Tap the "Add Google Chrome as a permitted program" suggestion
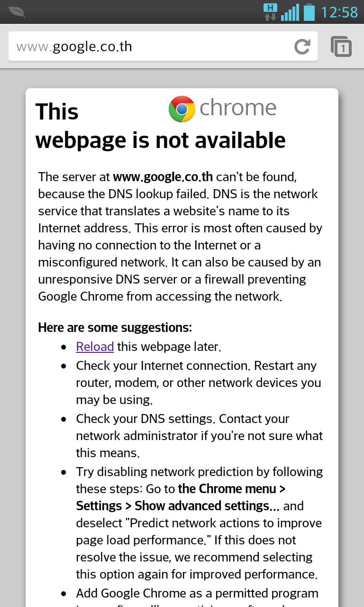Screen dimensions: 364x607 197,593
